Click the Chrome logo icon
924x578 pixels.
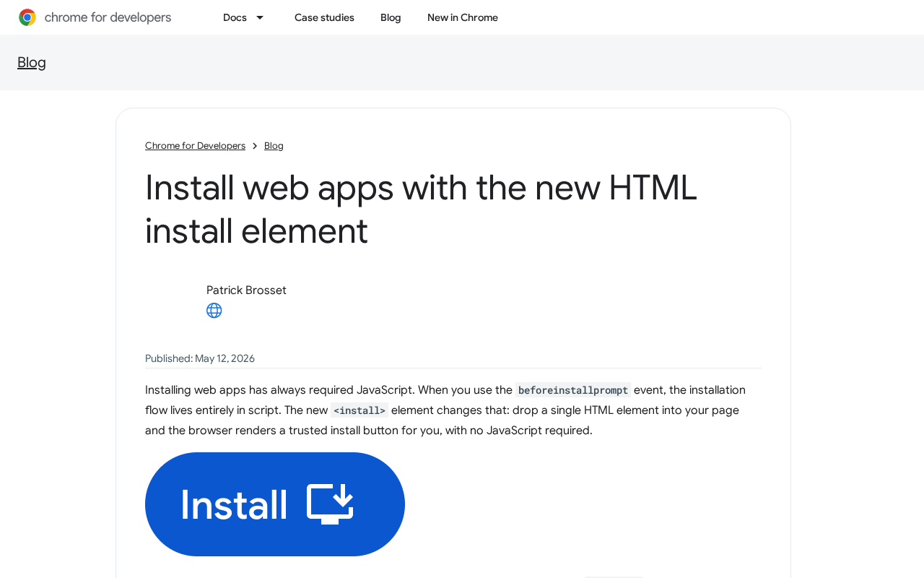click(27, 17)
